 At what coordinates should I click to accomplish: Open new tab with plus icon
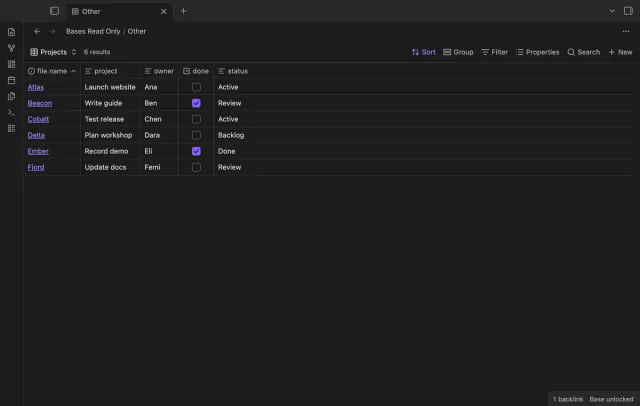[183, 11]
